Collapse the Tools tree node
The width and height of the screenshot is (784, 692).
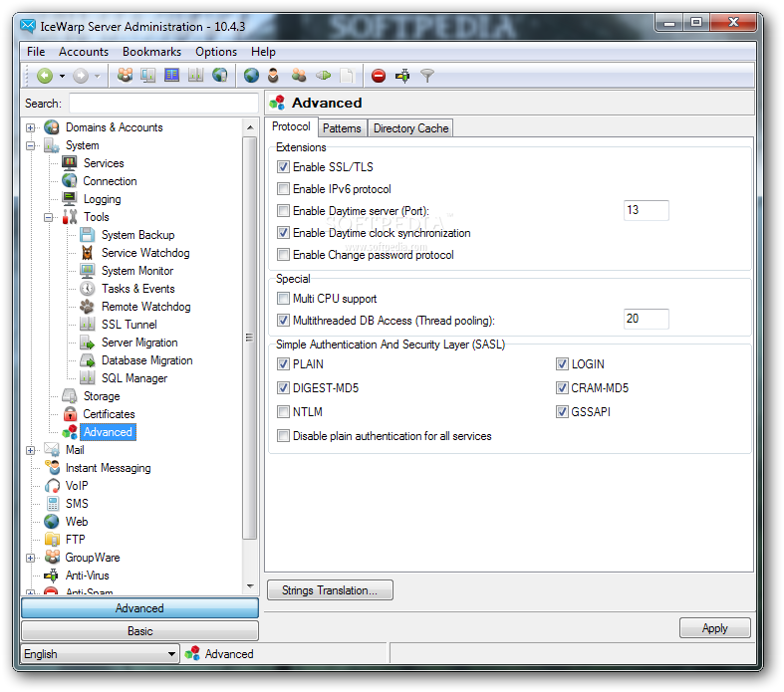pyautogui.click(x=49, y=217)
